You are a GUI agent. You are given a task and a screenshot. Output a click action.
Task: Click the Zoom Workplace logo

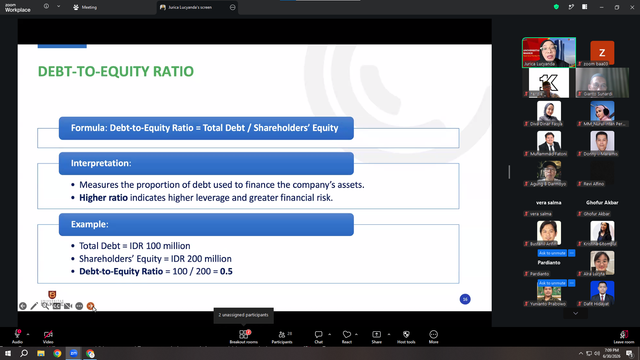[18, 7]
